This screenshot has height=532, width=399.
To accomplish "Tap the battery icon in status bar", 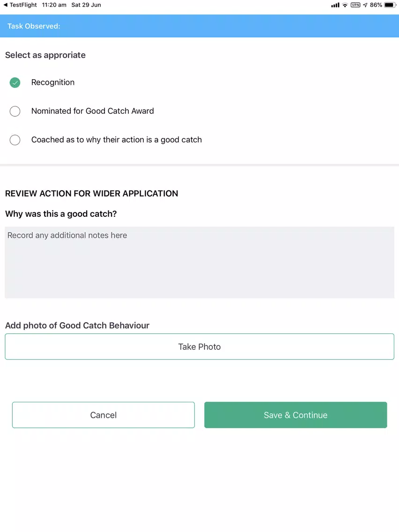I will [x=390, y=5].
